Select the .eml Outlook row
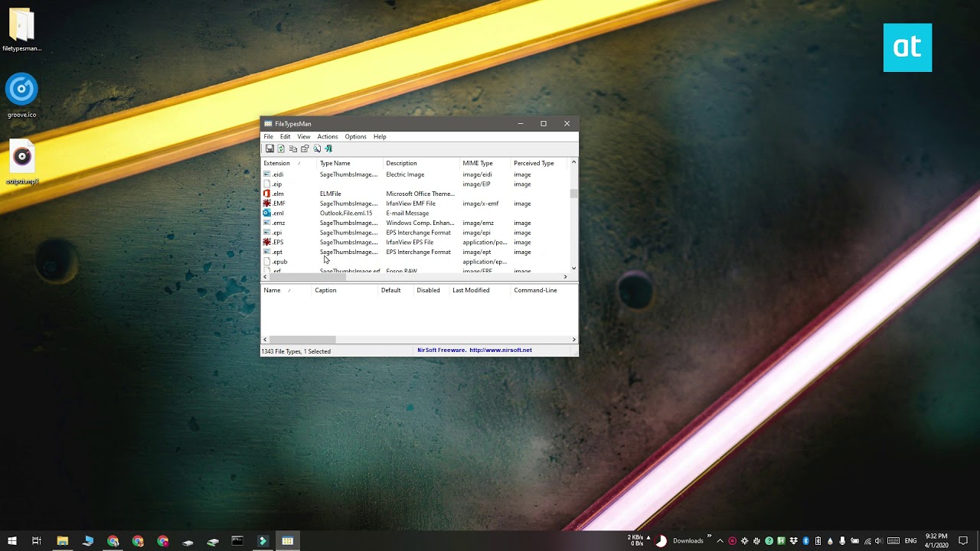This screenshot has height=551, width=980. (415, 214)
